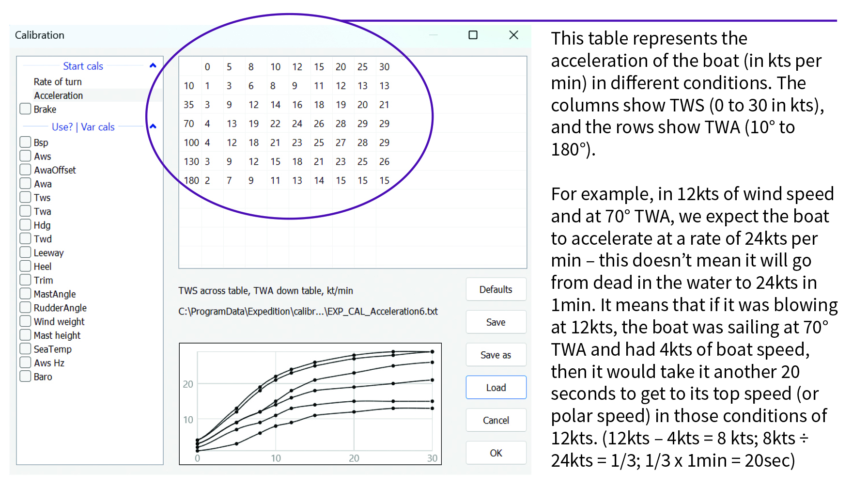This screenshot has height=488, width=868.
Task: Close the Calibration dialog
Action: click(x=513, y=35)
